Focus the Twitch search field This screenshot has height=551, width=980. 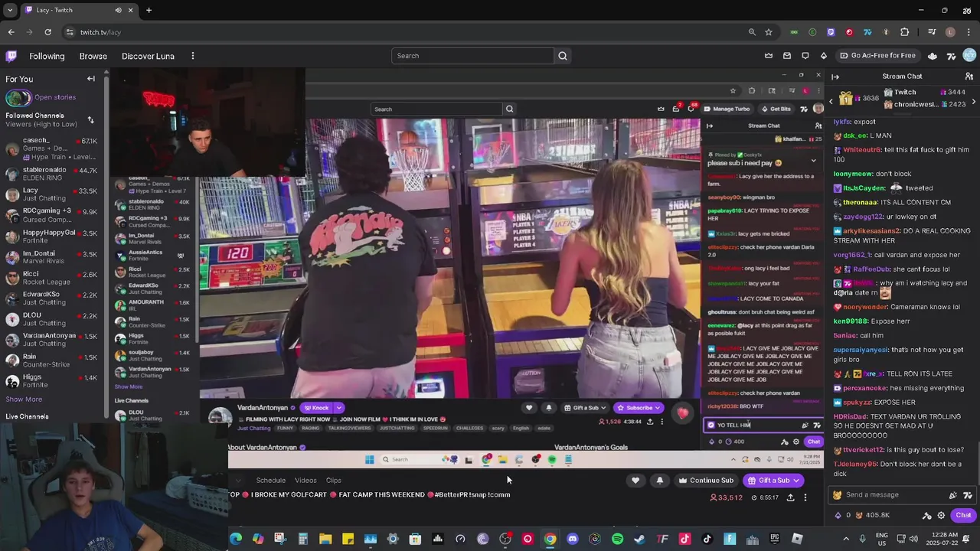tap(472, 56)
